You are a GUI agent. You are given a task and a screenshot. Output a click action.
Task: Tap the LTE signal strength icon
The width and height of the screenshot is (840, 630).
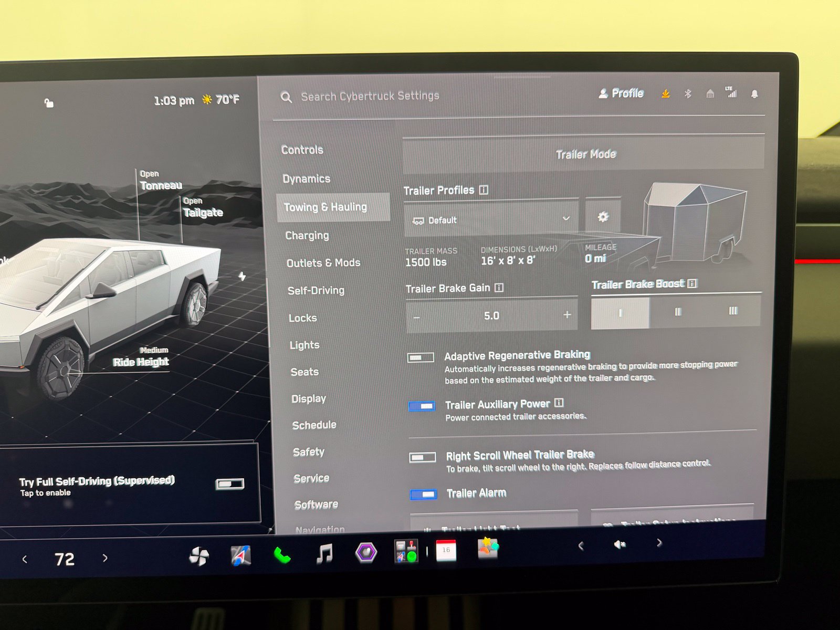point(731,92)
